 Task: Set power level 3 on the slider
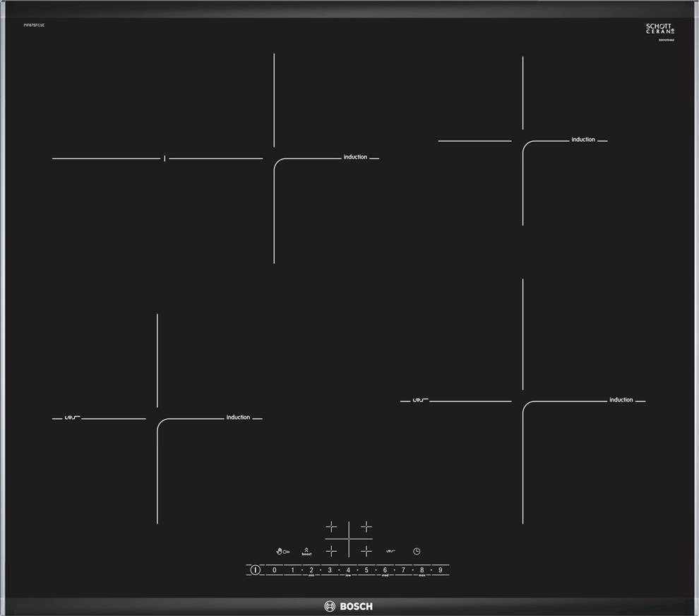click(330, 569)
